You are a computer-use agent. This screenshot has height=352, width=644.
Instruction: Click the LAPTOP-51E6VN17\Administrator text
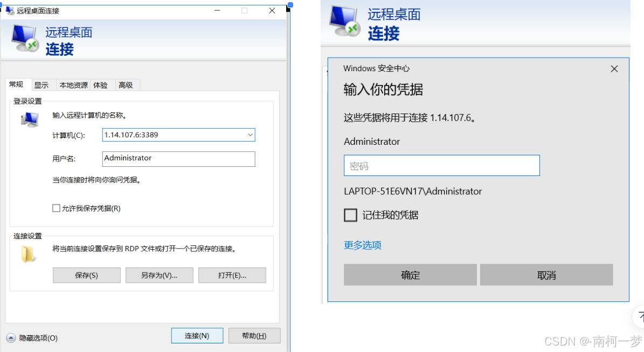coord(413,191)
